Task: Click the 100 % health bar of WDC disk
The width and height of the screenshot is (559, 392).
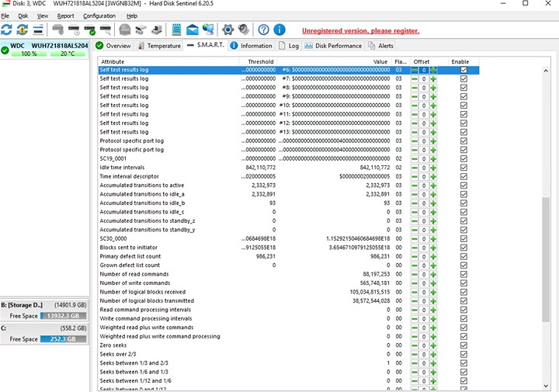Action: 29,54
